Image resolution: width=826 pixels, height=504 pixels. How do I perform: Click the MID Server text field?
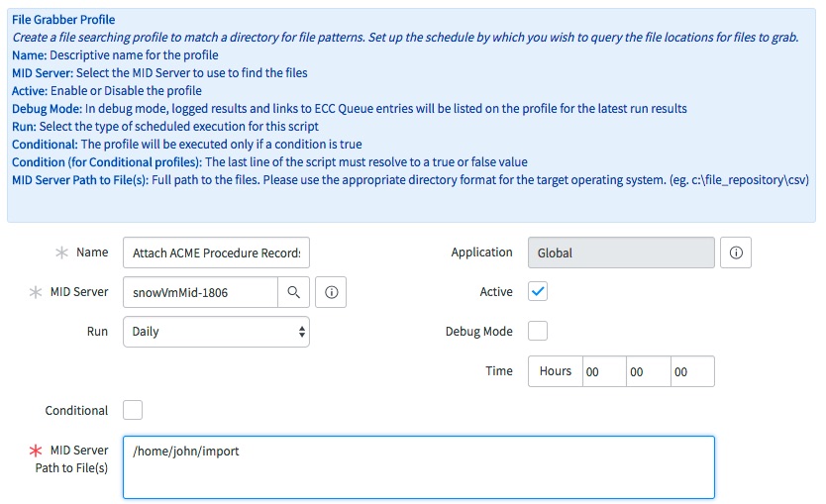coord(200,292)
